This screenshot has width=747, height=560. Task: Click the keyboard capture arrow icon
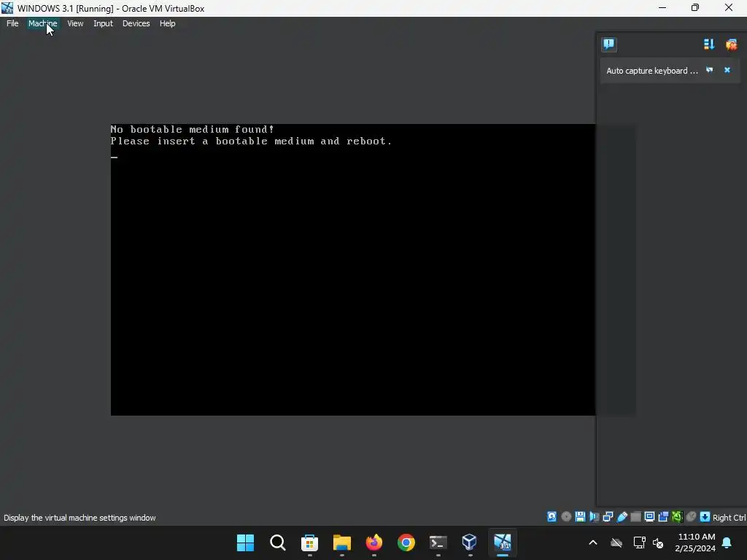tap(705, 517)
